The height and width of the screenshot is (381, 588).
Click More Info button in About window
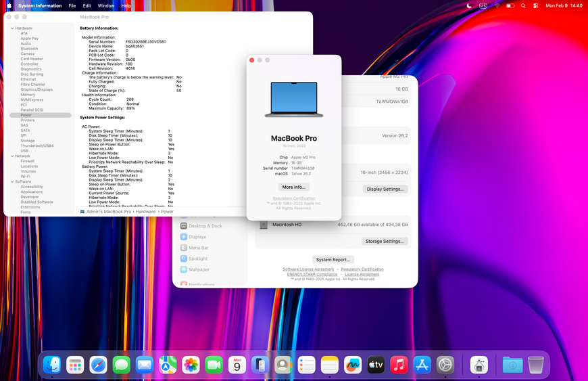[x=293, y=187]
